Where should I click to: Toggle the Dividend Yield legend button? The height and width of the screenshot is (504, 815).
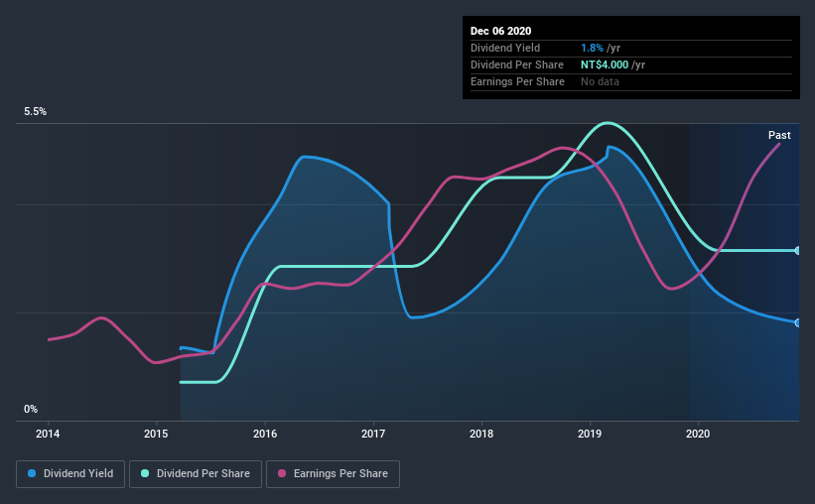pos(70,474)
